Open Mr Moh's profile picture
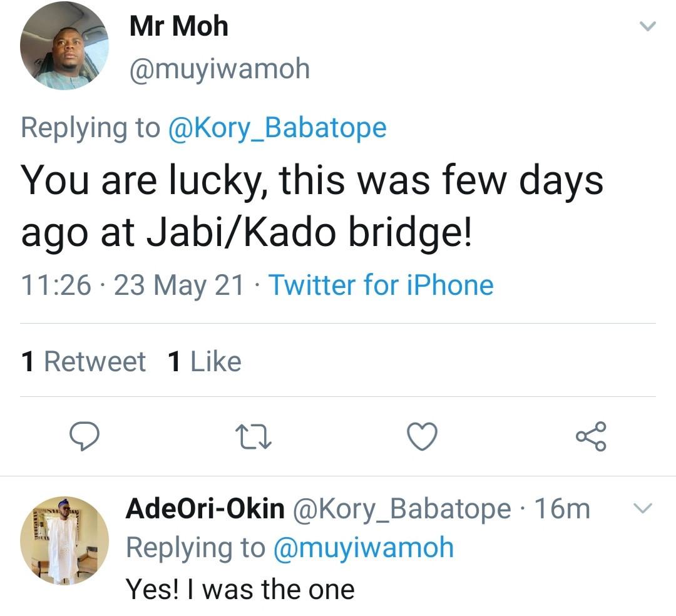The height and width of the screenshot is (616, 676). tap(64, 46)
